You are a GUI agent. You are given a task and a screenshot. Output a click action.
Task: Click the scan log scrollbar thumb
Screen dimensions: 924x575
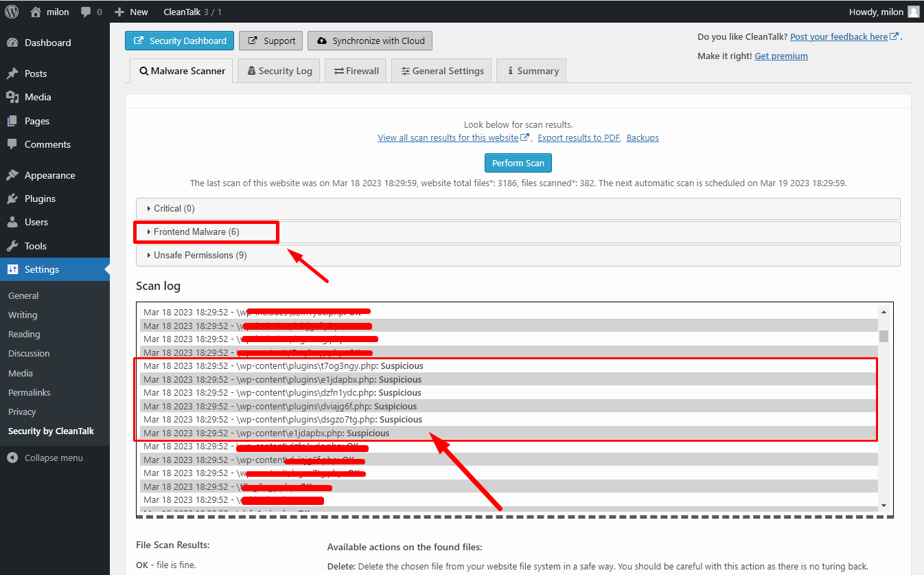pos(883,336)
